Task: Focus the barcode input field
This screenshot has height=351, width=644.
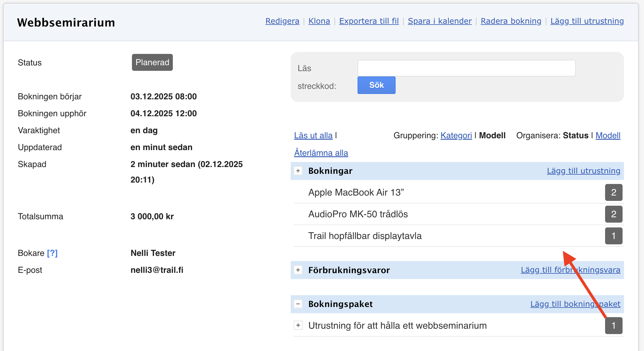Action: [x=466, y=68]
